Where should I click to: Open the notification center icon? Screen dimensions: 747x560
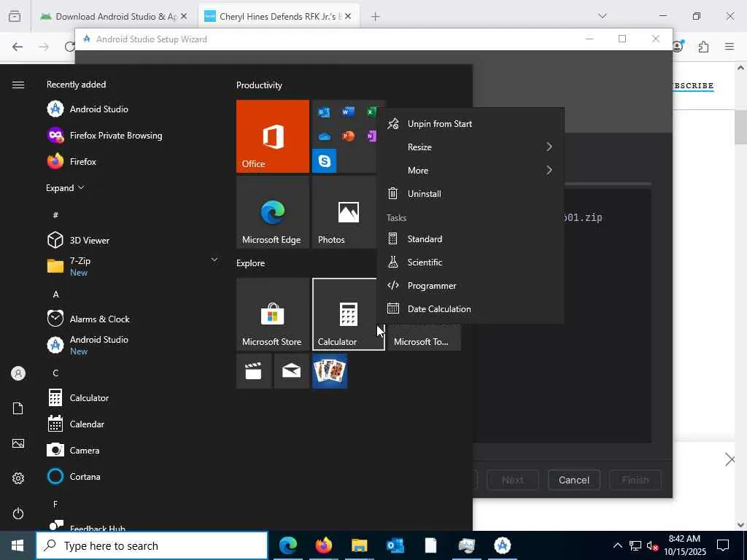coord(723,545)
